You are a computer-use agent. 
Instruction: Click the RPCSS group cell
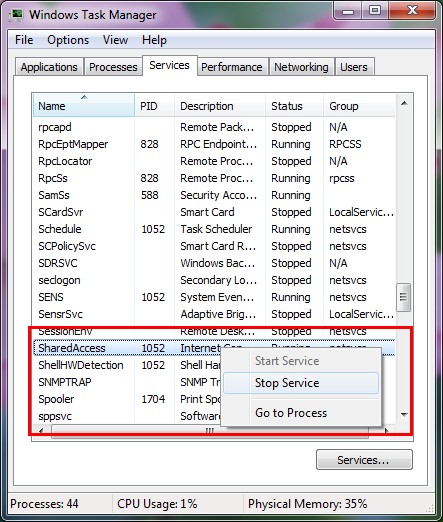(x=345, y=144)
